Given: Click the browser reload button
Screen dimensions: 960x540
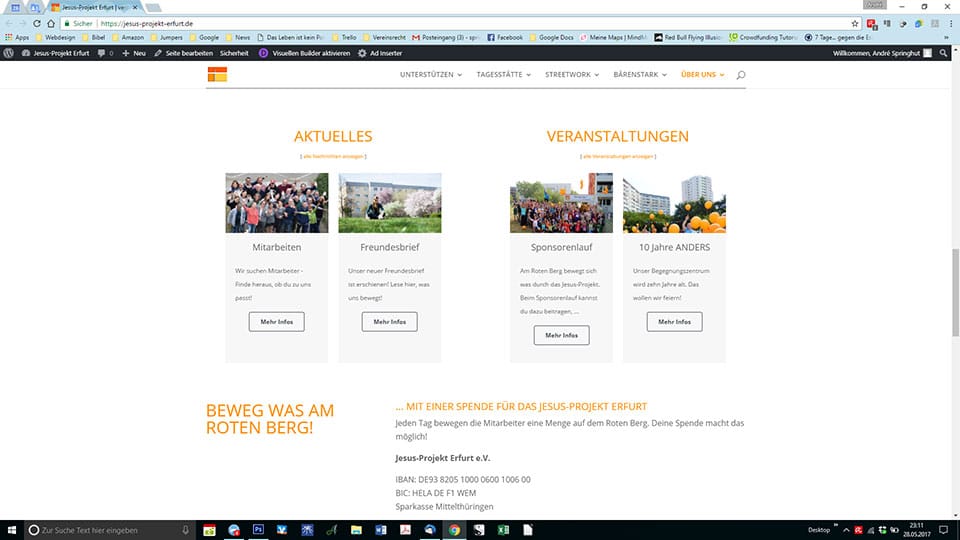Looking at the screenshot, I should click(x=37, y=23).
